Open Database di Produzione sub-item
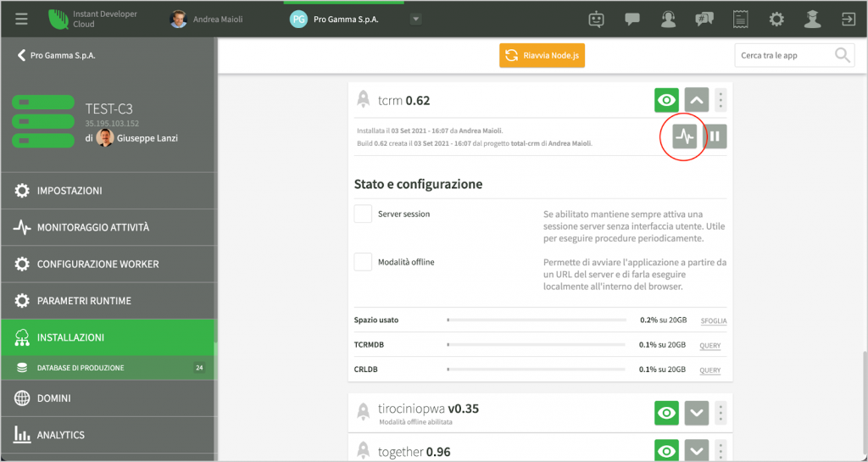 [x=108, y=367]
